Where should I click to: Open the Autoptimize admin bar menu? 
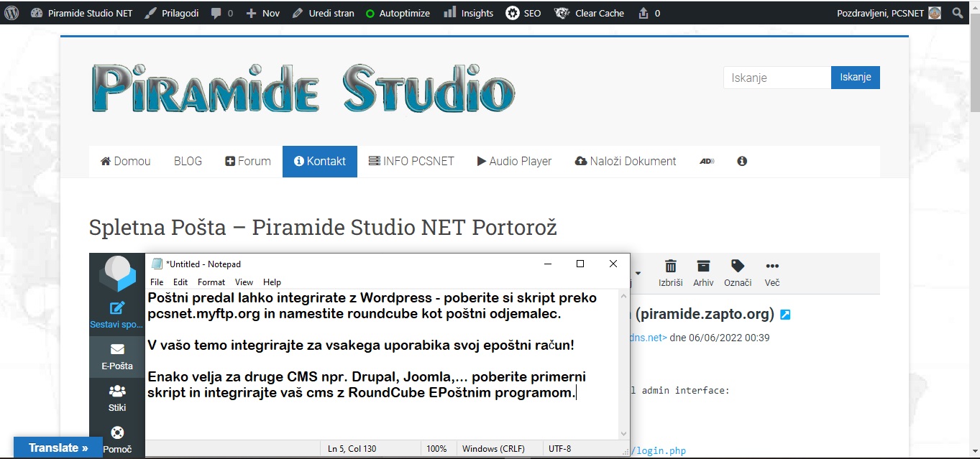point(398,13)
